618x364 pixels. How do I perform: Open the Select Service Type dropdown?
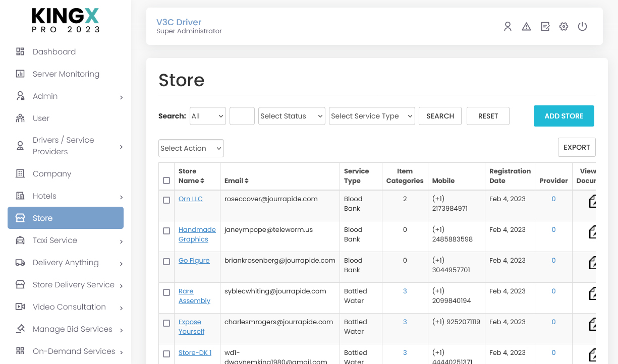coord(372,116)
